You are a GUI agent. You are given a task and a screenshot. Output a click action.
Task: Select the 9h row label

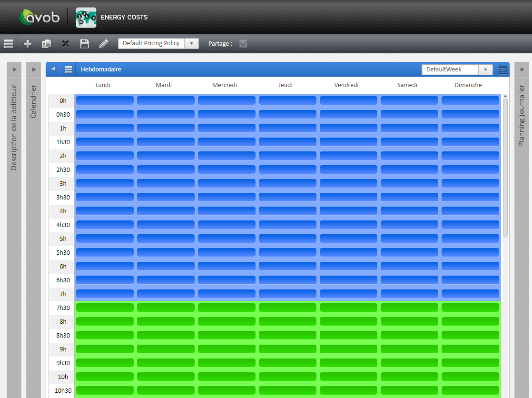pos(62,349)
